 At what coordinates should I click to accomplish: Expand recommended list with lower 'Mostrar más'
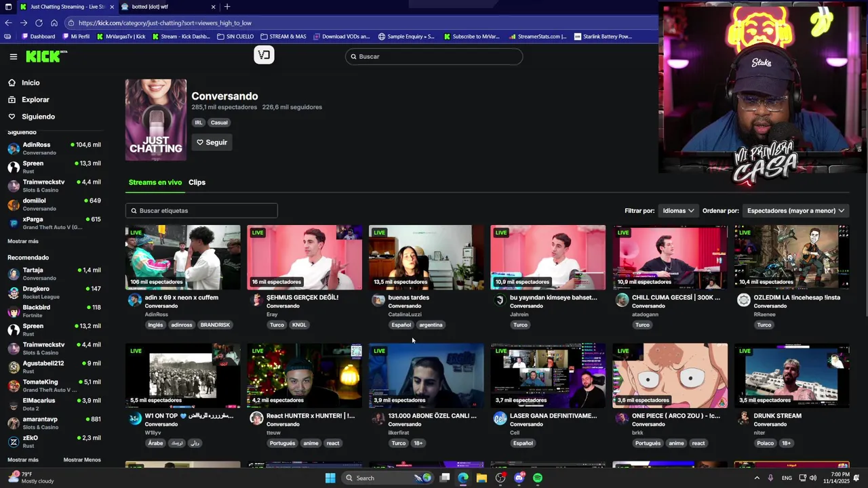pos(23,460)
